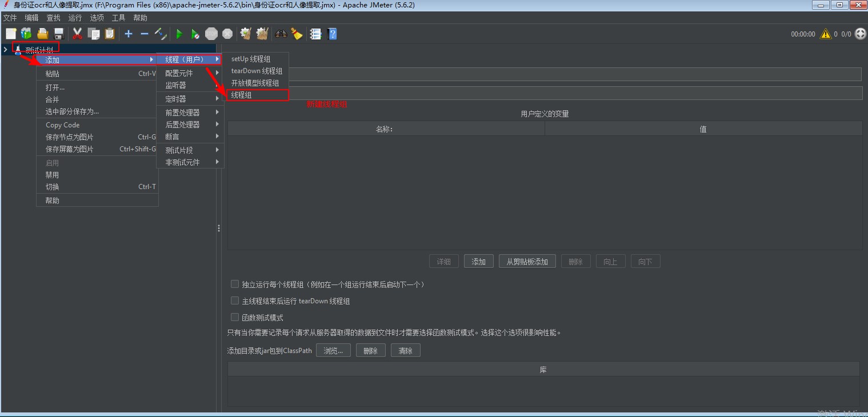Open the 监听器 submenu entry

pyautogui.click(x=190, y=85)
